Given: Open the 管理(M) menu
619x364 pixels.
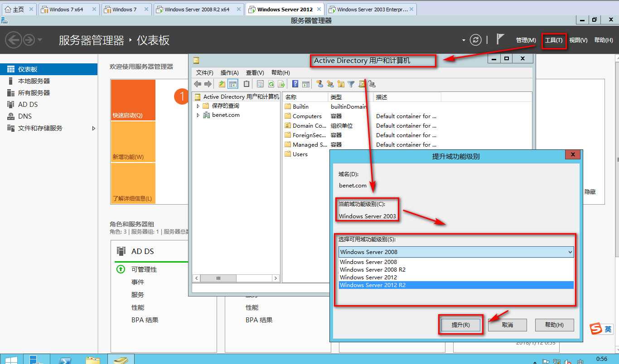Looking at the screenshot, I should click(526, 40).
